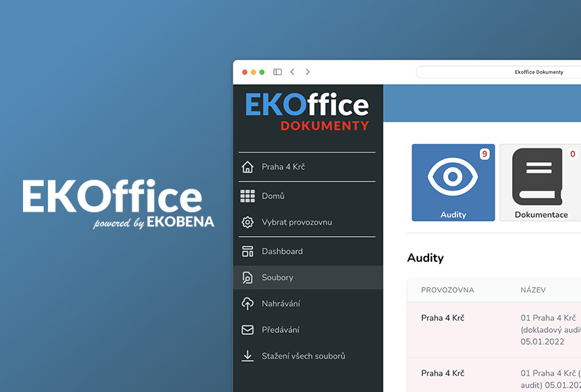
Task: Open the Dashboard menu entry
Action: 307,251
